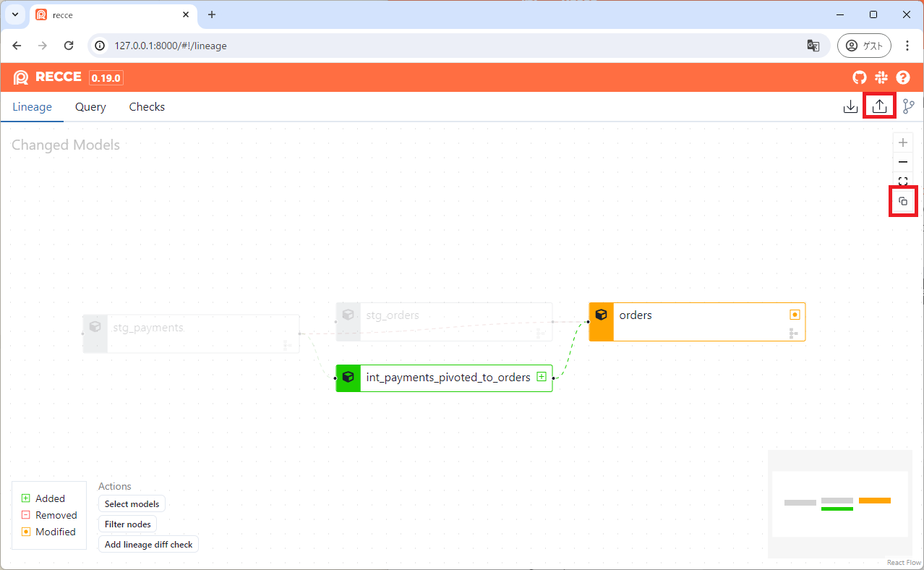Select the stg_orders model node
Screen dimensions: 924x570
(444, 322)
